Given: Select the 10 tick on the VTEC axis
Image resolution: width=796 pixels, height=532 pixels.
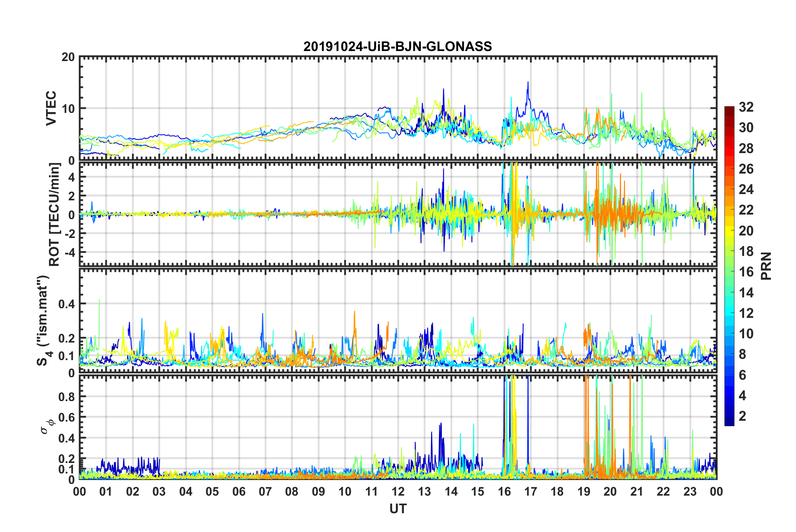Looking at the screenshot, I should pos(68,109).
